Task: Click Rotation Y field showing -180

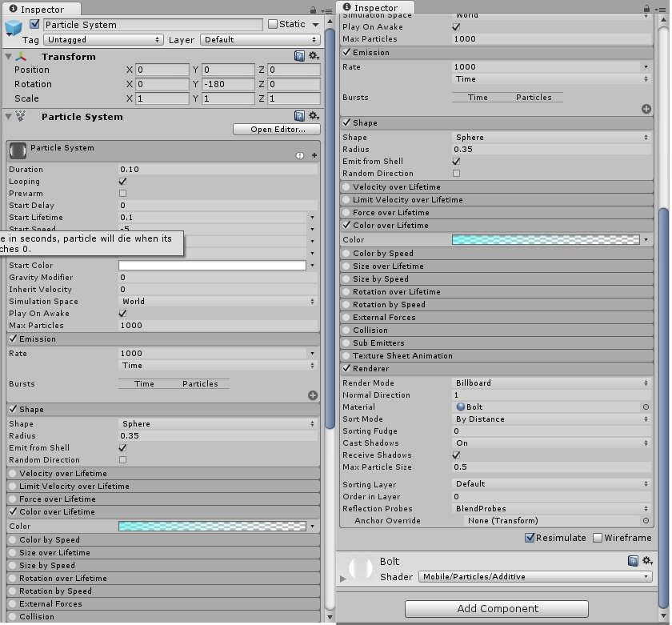Action: 228,84
